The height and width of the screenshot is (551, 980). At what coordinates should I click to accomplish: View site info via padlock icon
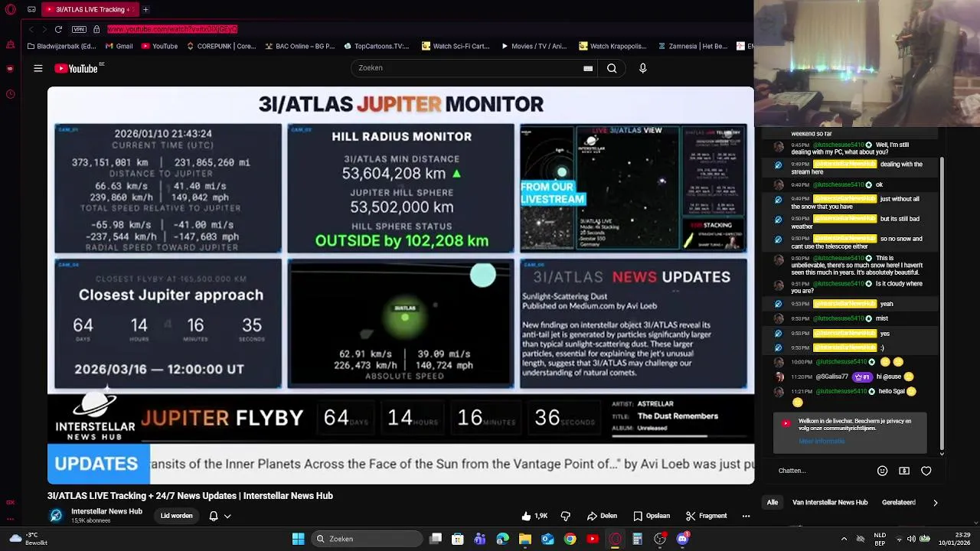(96, 29)
